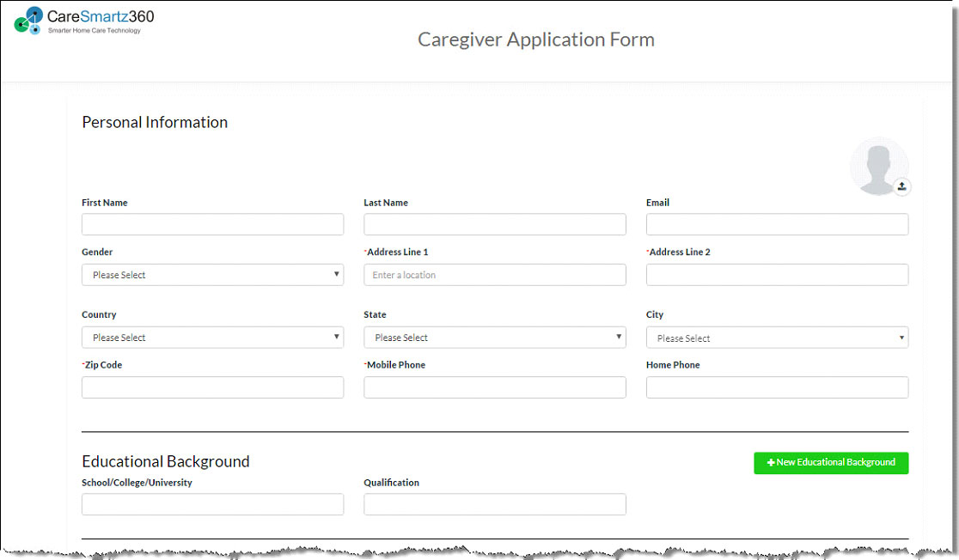
Task: Expand the Country dropdown
Action: (212, 338)
